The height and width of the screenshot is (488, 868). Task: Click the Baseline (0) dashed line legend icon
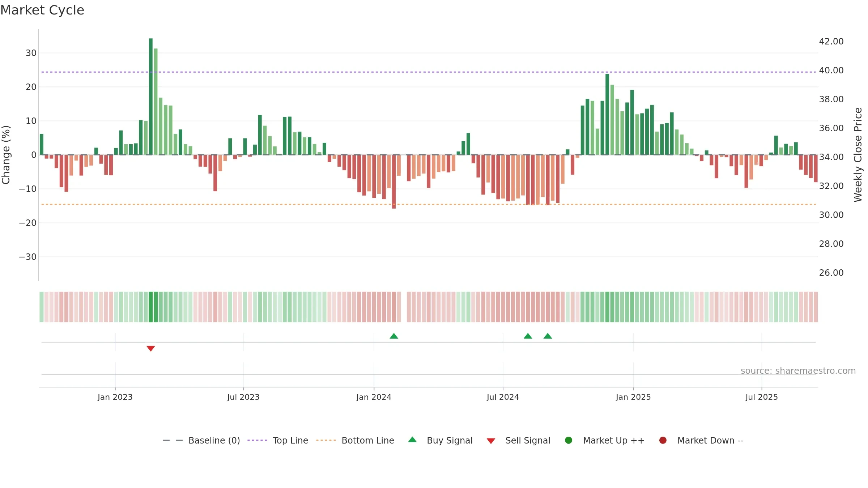tap(173, 440)
